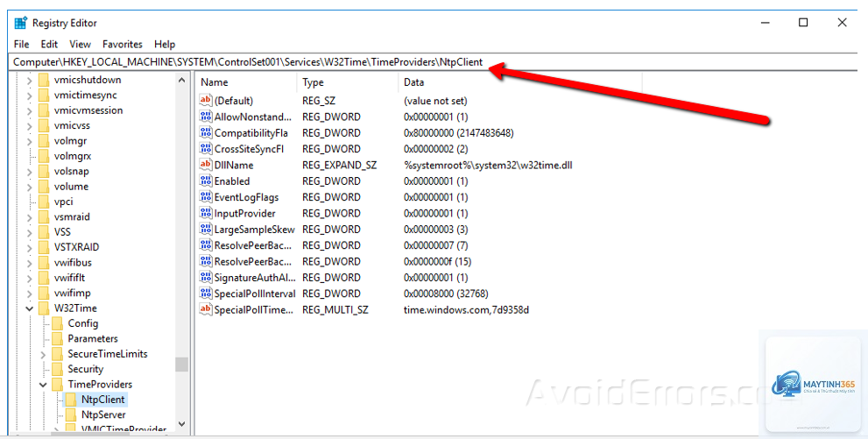Select the VSTXRAID tree key
Viewport: 868px width, 439px height.
click(x=76, y=247)
